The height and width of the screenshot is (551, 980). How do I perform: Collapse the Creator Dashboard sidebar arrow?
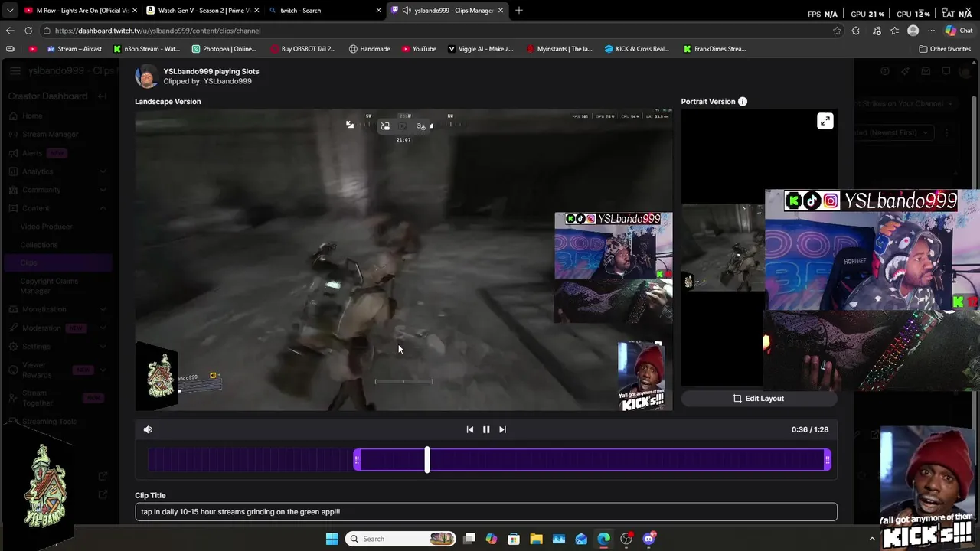click(102, 96)
